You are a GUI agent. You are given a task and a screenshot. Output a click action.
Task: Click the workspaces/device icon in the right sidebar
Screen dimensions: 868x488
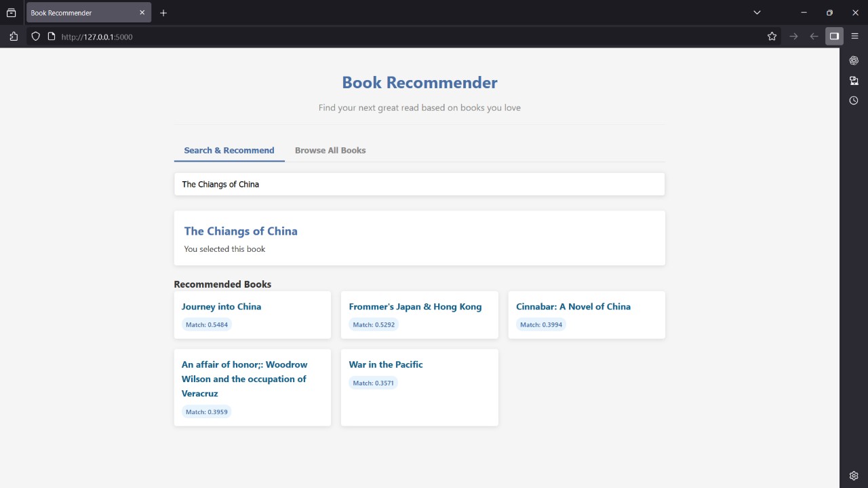coord(853,80)
